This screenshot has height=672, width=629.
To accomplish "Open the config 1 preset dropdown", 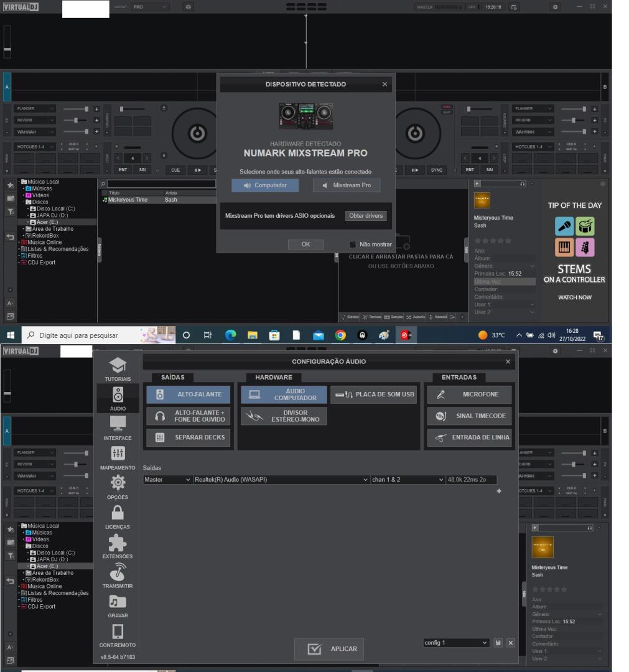I will (x=456, y=642).
